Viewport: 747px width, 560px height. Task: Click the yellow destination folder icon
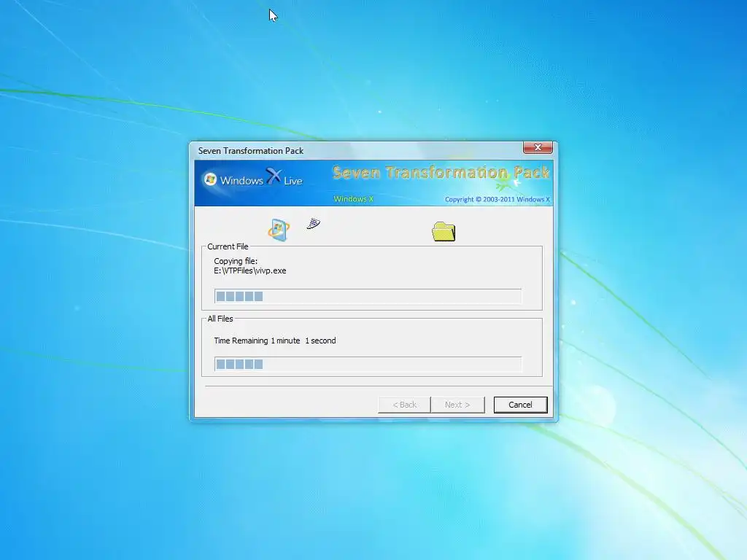point(444,231)
